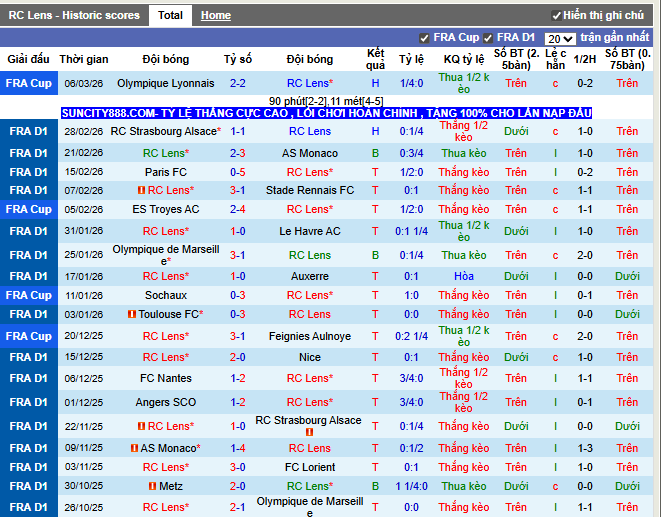Image resolution: width=661 pixels, height=517 pixels.
Task: Click red card icon beside AS Monaco on 09/11/25
Action: point(134,449)
